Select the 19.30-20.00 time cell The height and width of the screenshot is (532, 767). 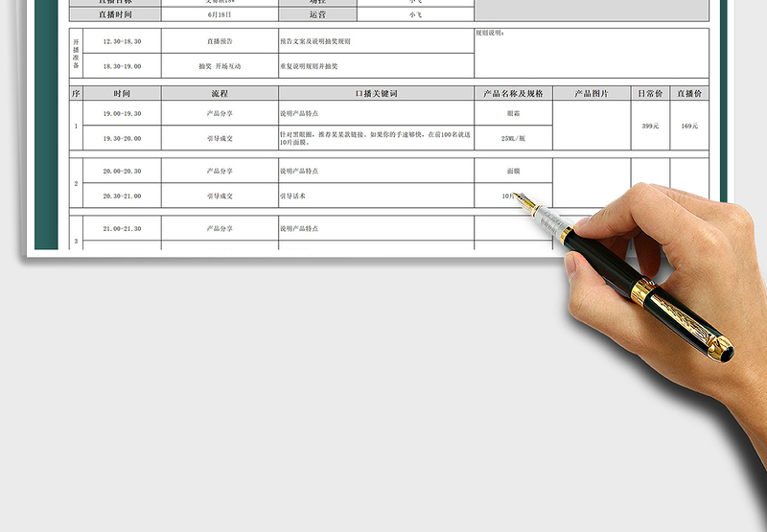[122, 138]
